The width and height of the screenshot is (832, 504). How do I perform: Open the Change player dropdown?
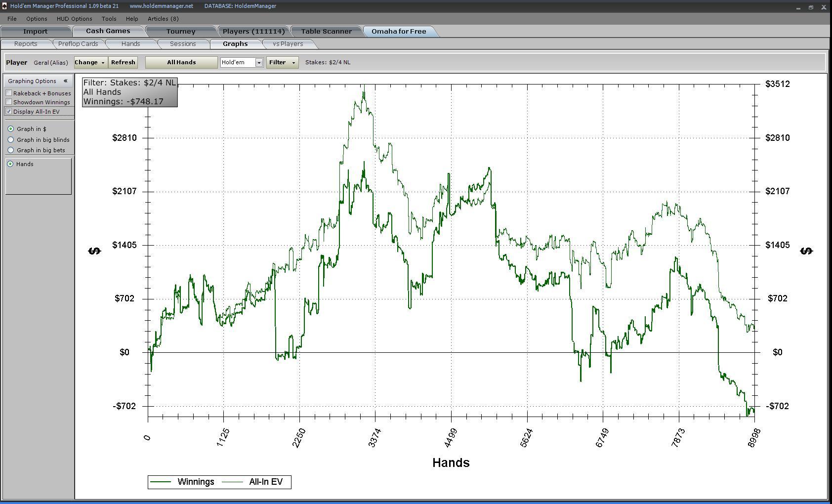(x=90, y=62)
